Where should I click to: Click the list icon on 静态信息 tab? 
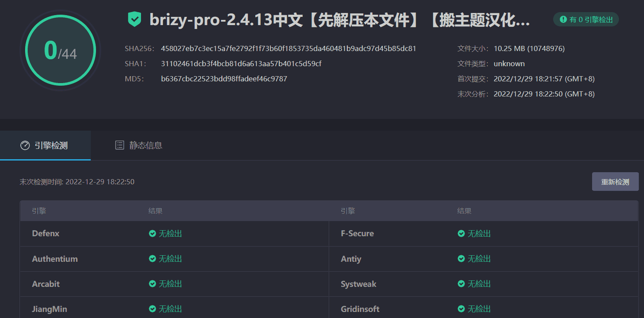[x=120, y=145]
